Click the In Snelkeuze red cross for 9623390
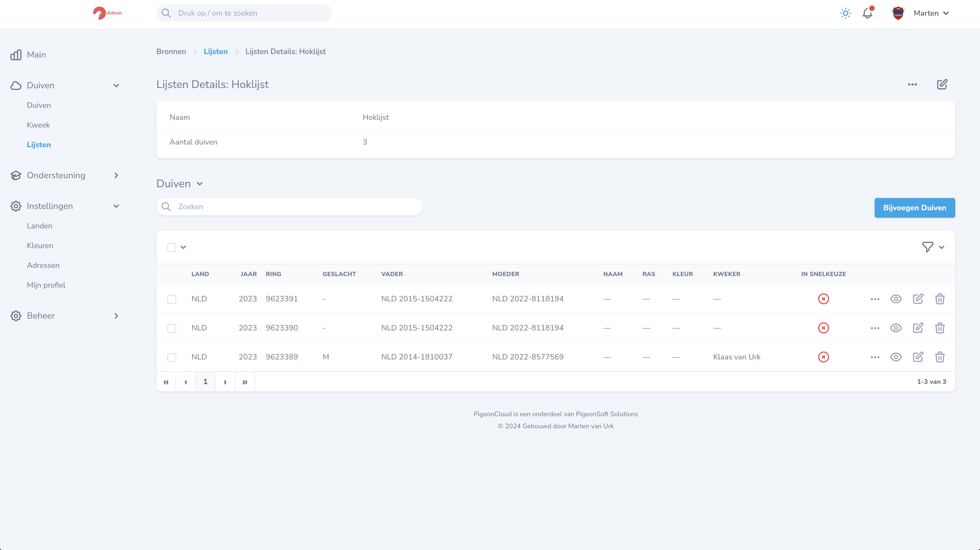Screen dimensions: 980x550 pyautogui.click(x=823, y=328)
